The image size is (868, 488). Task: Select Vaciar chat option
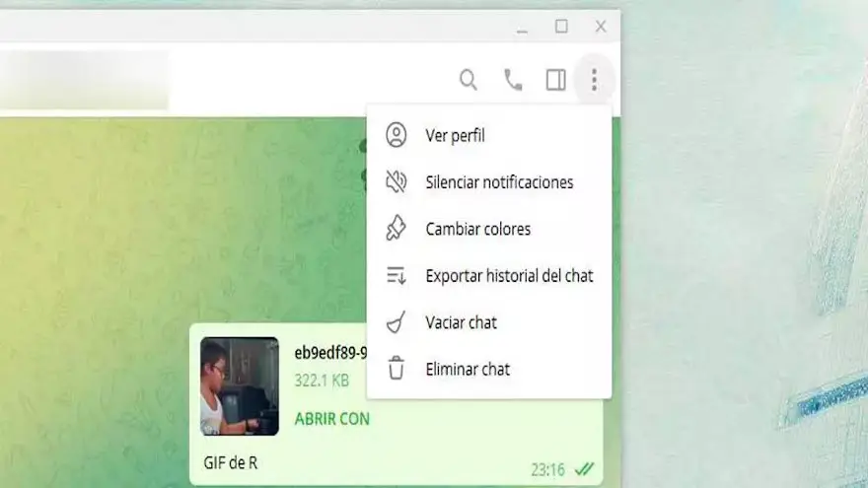(x=489, y=322)
